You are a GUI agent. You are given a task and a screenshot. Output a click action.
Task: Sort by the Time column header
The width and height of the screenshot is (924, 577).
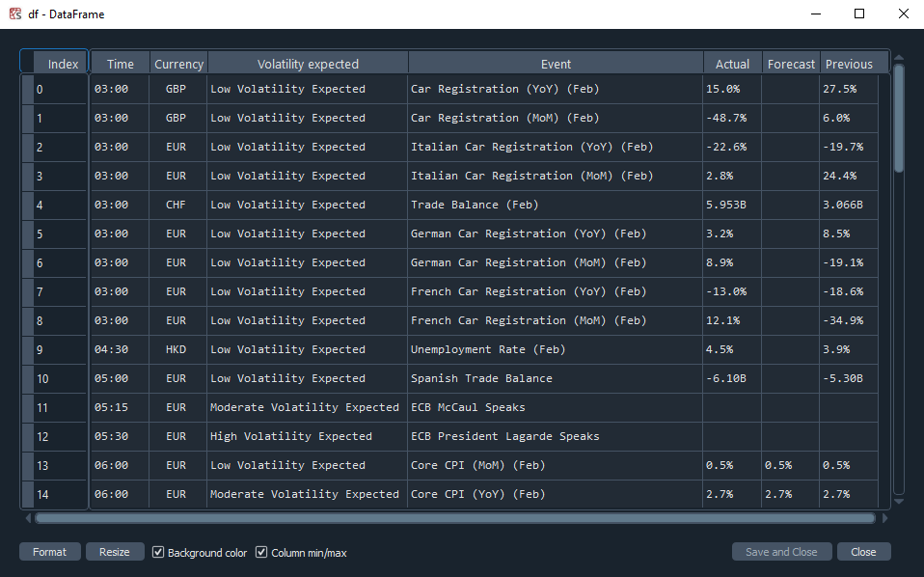point(121,64)
